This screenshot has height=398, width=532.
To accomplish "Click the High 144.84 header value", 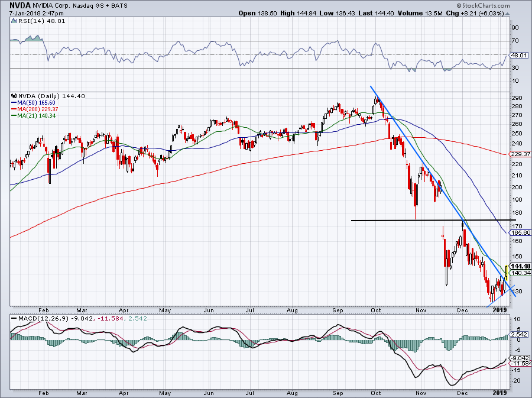I will coord(298,13).
